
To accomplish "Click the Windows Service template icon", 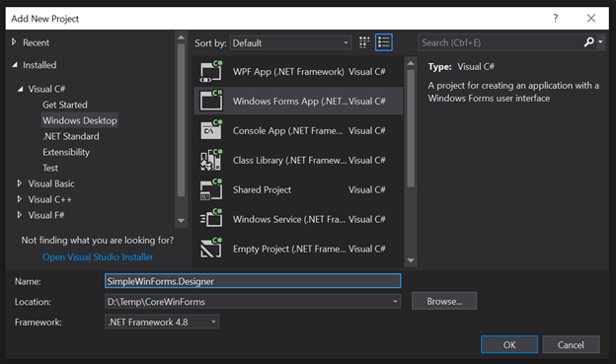I will pyautogui.click(x=211, y=219).
